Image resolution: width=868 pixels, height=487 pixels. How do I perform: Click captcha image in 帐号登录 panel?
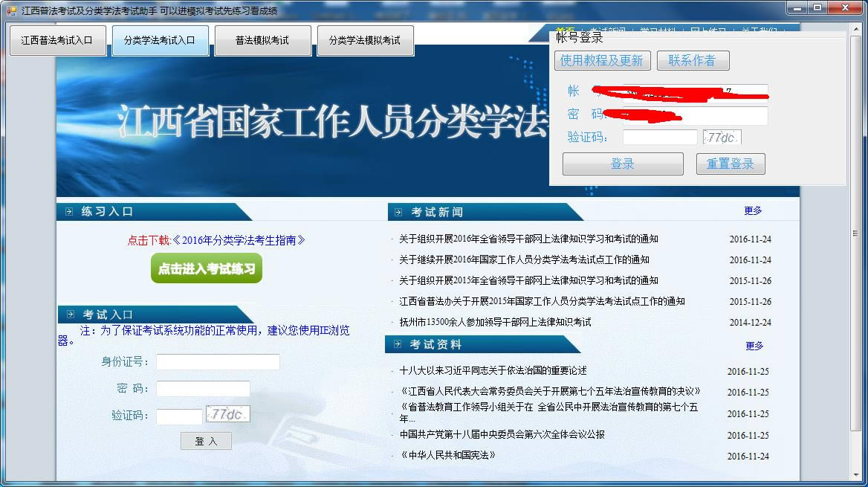point(722,138)
